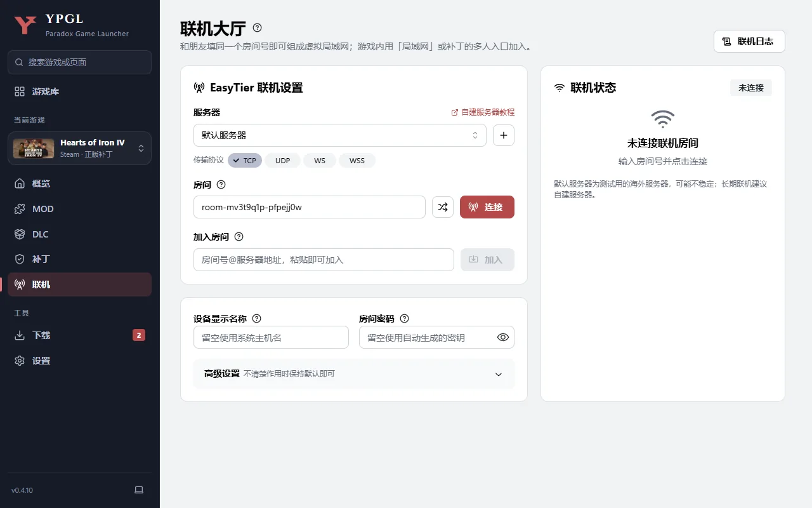Screen dimensions: 812x508
Task: Add a new server with the plus button
Action: [504, 135]
